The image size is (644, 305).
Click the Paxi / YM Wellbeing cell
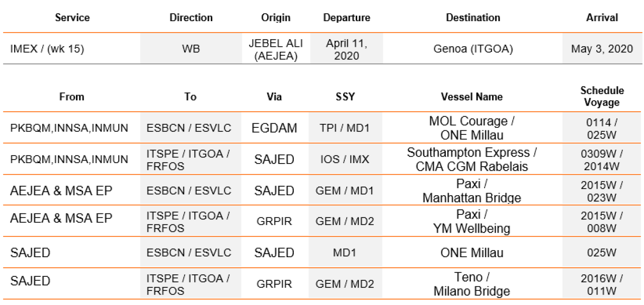coord(472,222)
